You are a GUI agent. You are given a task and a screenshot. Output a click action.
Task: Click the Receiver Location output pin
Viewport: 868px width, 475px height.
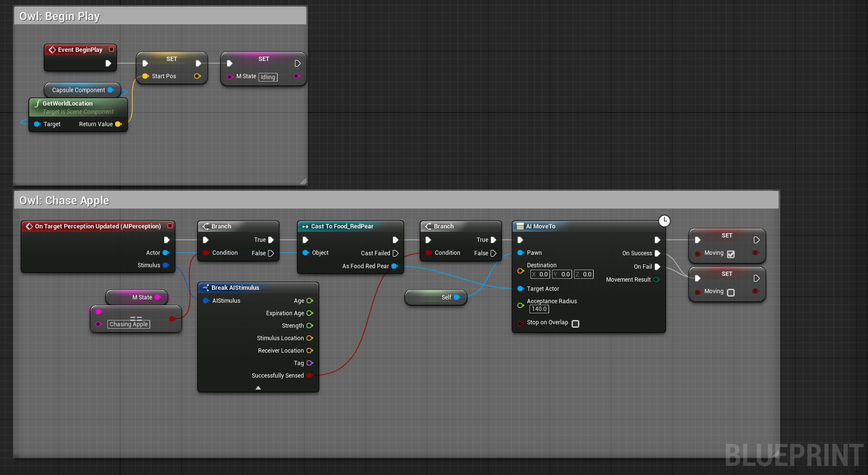click(310, 350)
